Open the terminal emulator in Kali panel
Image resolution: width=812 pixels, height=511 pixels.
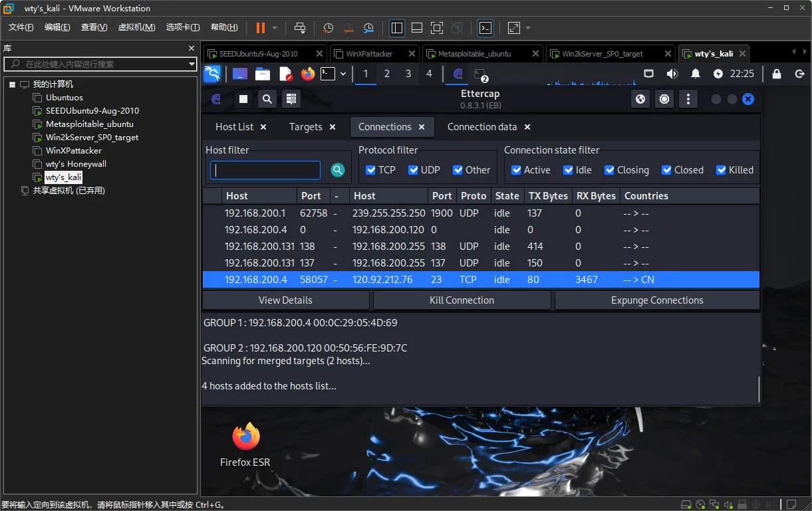328,74
